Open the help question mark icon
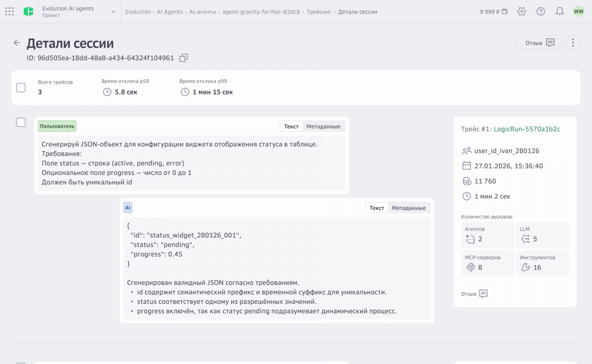The height and width of the screenshot is (364, 592). pos(540,11)
